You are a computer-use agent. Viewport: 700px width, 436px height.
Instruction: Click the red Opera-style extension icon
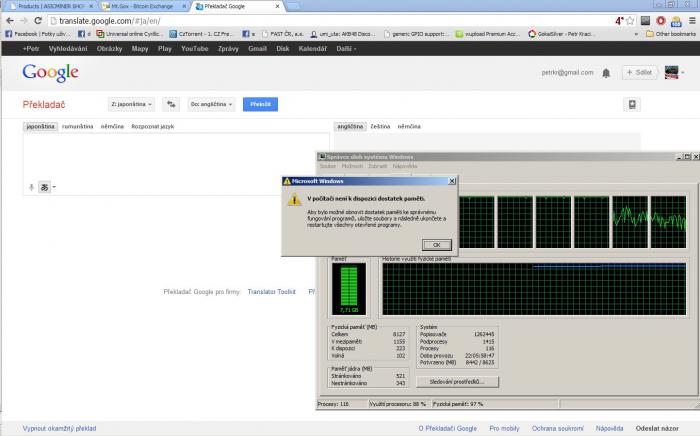pyautogui.click(x=661, y=21)
